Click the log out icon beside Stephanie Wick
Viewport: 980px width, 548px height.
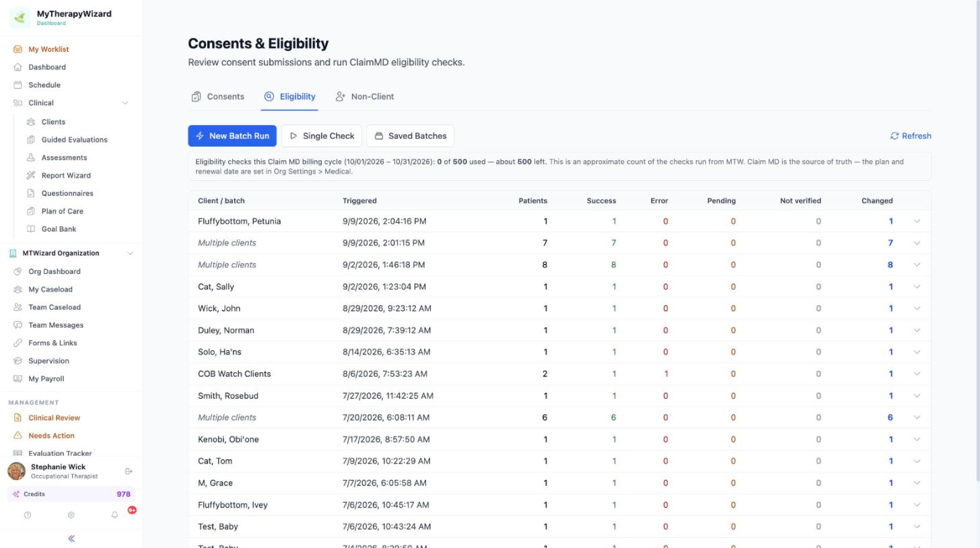[129, 471]
